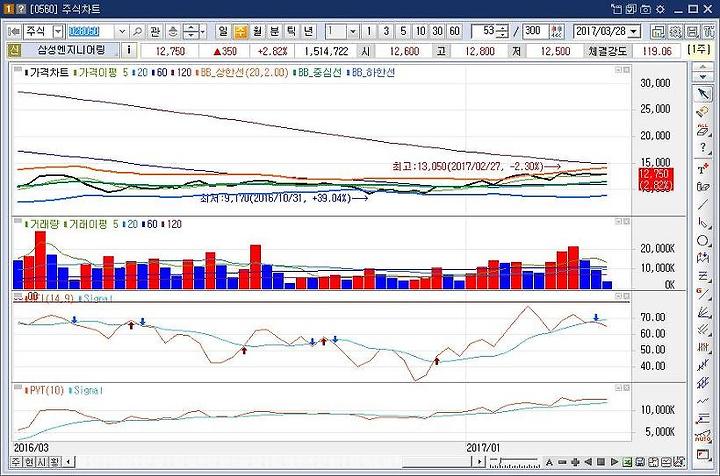Click the play forward icon at bottom
Screen dimensions: 720x476
pyautogui.click(x=614, y=462)
